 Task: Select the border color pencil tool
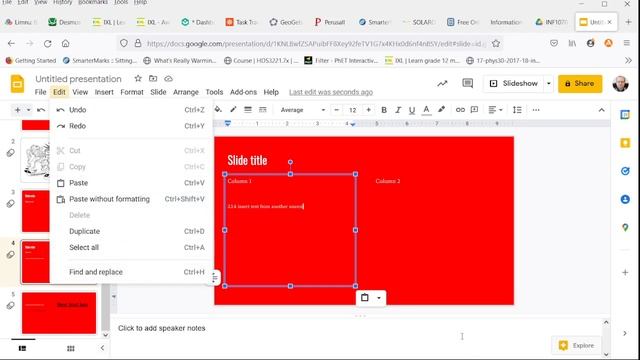pos(233,109)
